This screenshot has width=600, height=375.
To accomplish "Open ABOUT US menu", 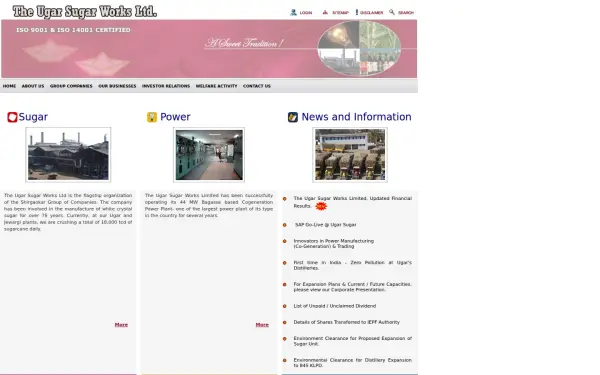I will (x=33, y=86).
